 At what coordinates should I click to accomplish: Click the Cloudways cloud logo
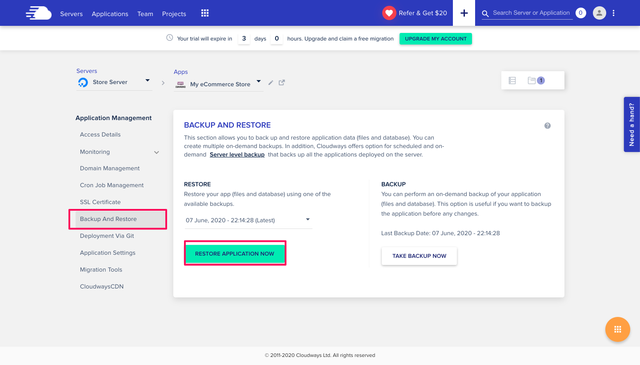pyautogui.click(x=39, y=13)
